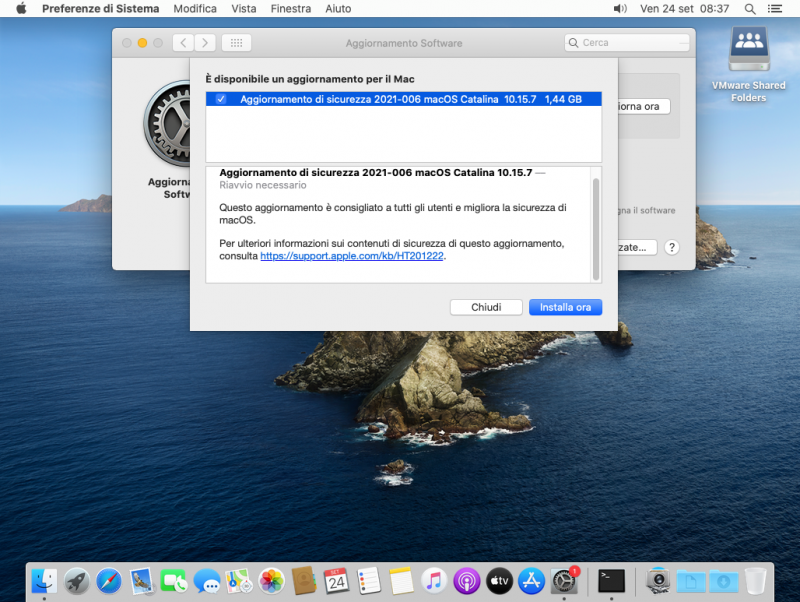Open Finder from the Dock
800x602 pixels.
(x=44, y=581)
